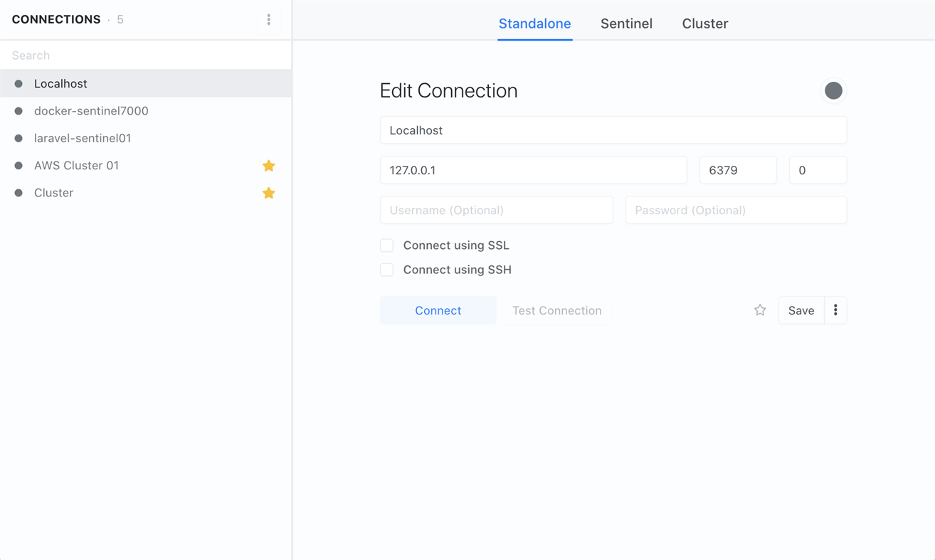Open the connections list options menu

coord(268,20)
